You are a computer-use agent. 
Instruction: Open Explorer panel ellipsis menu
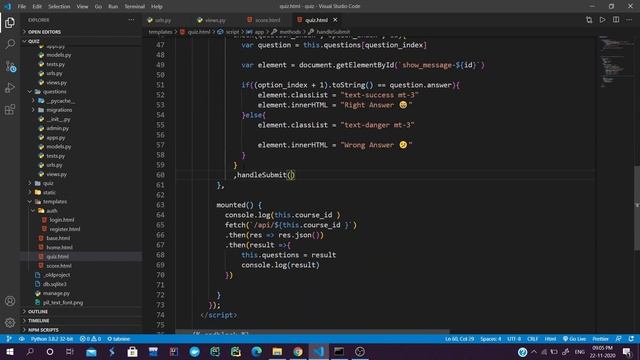(131, 20)
